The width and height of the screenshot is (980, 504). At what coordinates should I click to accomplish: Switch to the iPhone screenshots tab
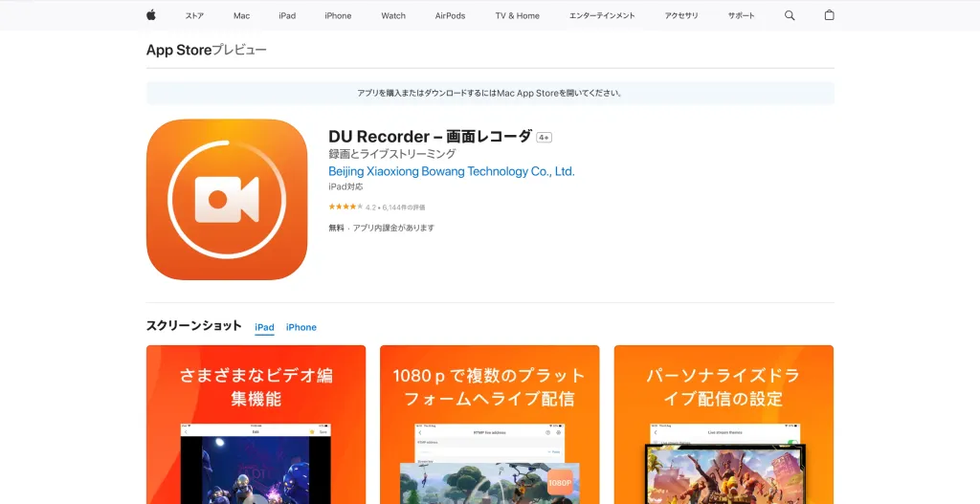coord(301,327)
